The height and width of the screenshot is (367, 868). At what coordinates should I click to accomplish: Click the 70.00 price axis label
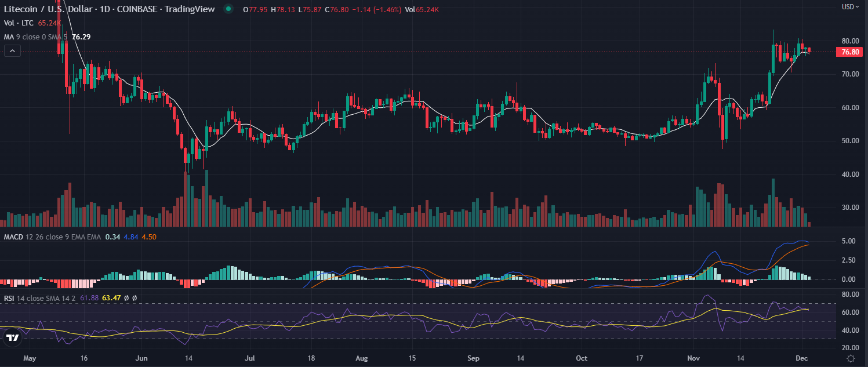click(x=850, y=74)
